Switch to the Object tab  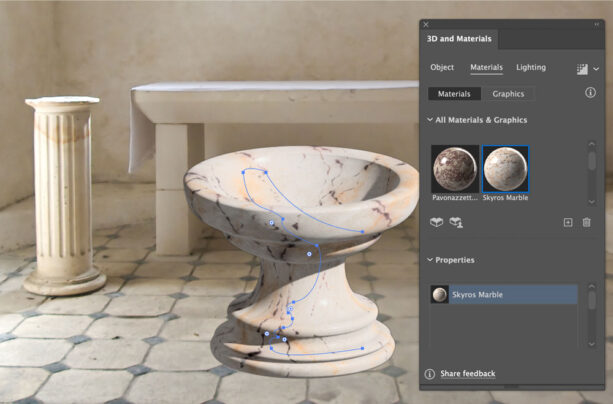coord(442,68)
